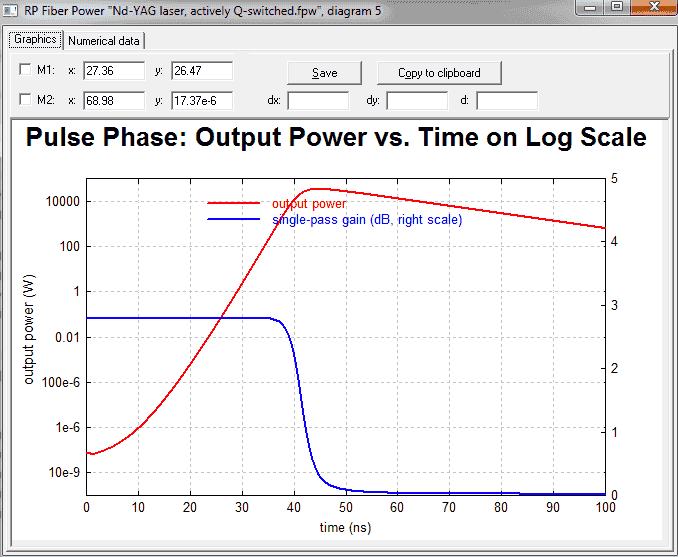This screenshot has width=678, height=557.
Task: Click the M2 y value field
Action: click(202, 101)
